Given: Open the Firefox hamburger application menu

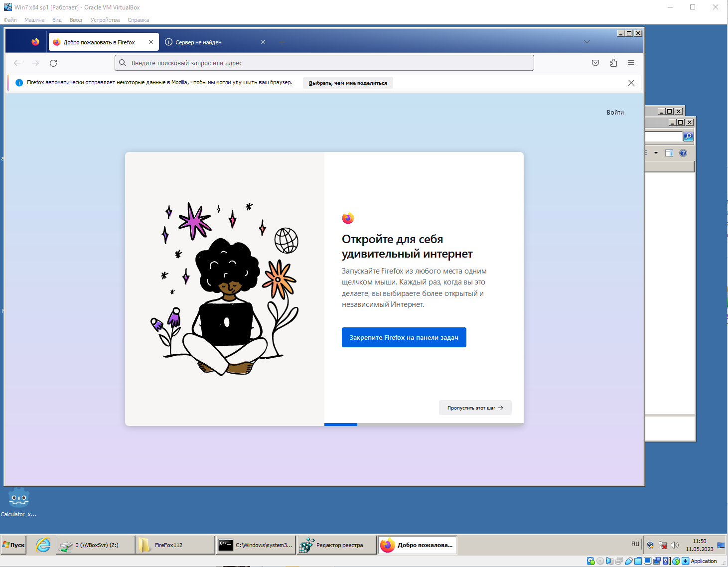Looking at the screenshot, I should coord(631,63).
